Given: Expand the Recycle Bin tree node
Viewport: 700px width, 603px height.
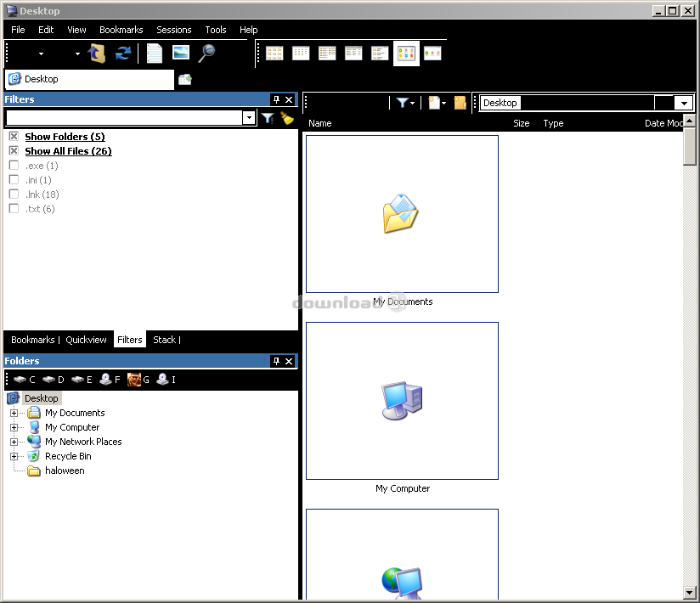Looking at the screenshot, I should pos(14,456).
